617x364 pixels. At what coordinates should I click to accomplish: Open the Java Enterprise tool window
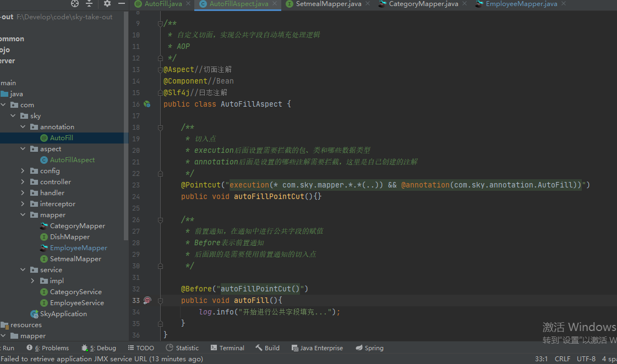317,348
